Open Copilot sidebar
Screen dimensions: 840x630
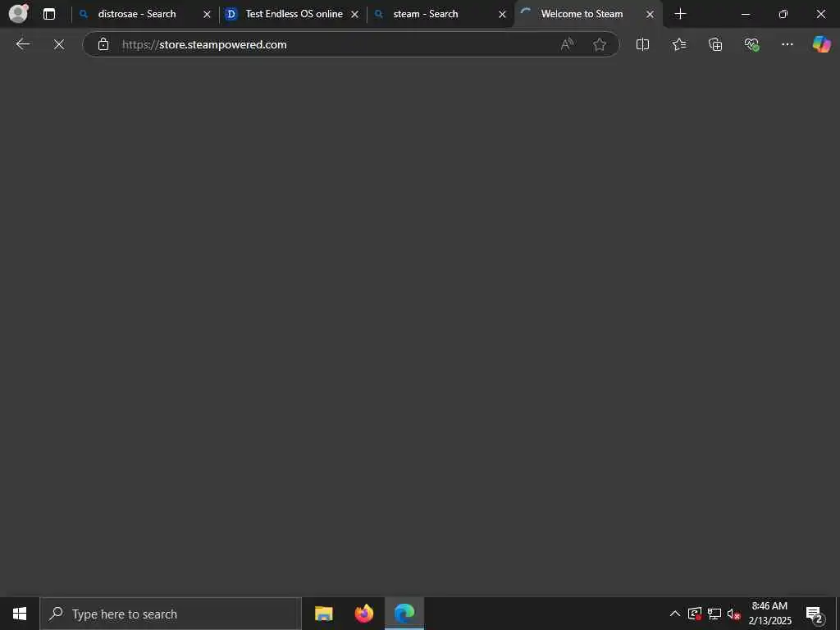822,44
